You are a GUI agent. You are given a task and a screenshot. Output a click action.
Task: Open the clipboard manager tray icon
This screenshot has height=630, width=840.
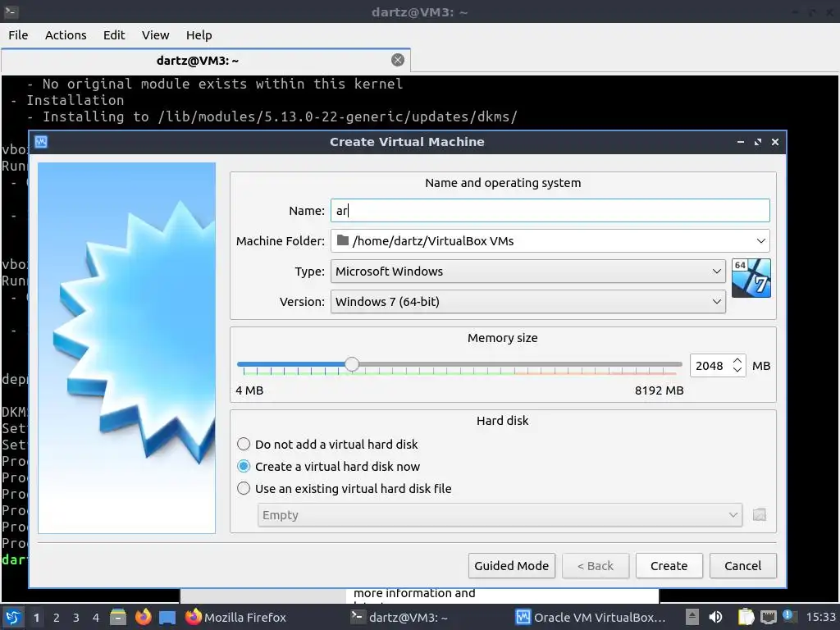[746, 617]
